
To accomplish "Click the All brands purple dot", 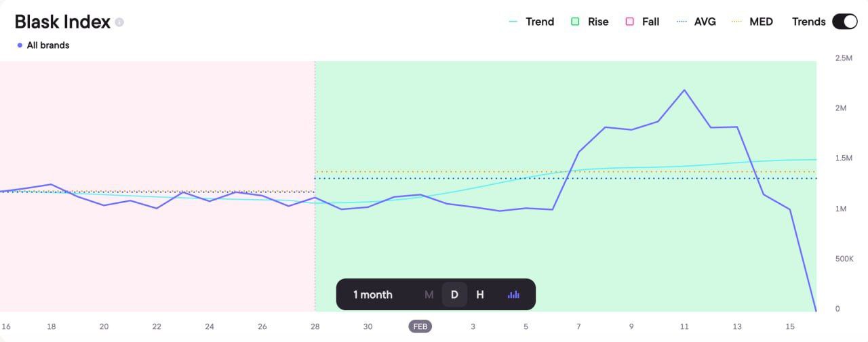I will pos(20,45).
